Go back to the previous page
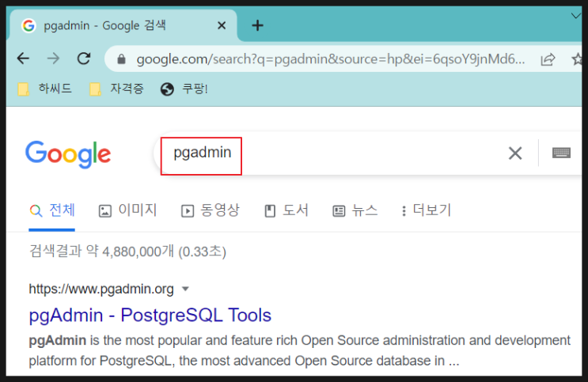Image resolution: width=588 pixels, height=382 pixels. coord(23,59)
